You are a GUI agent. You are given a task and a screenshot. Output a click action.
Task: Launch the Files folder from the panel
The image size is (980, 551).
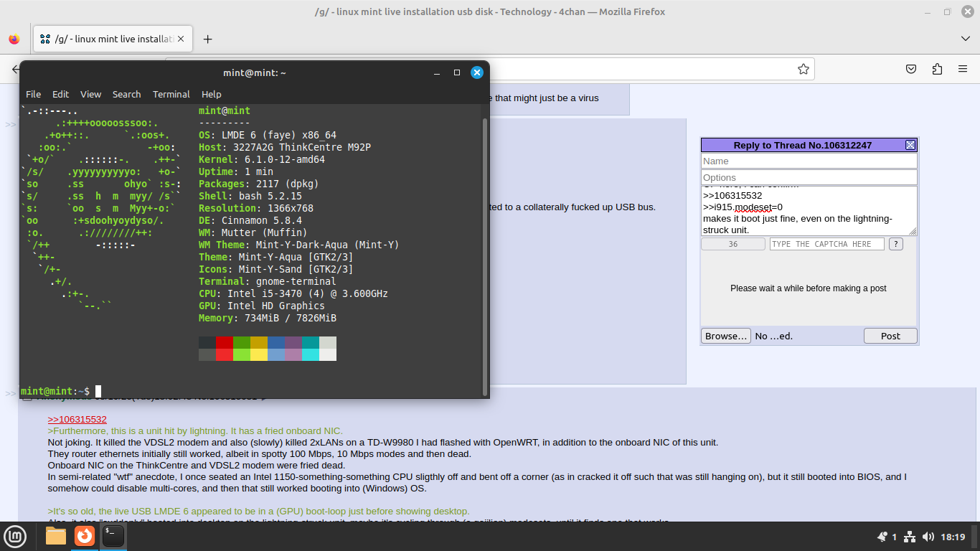click(56, 536)
